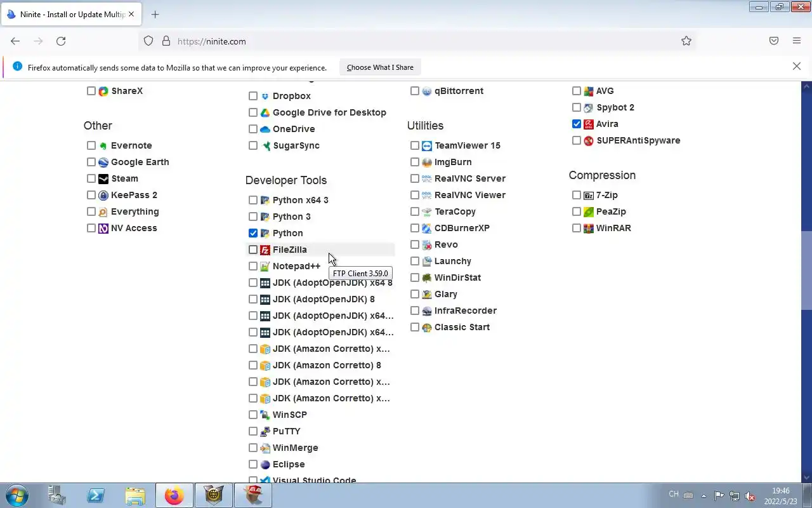This screenshot has height=508, width=812.
Task: Click the RealVNC Viewer label
Action: click(x=470, y=195)
